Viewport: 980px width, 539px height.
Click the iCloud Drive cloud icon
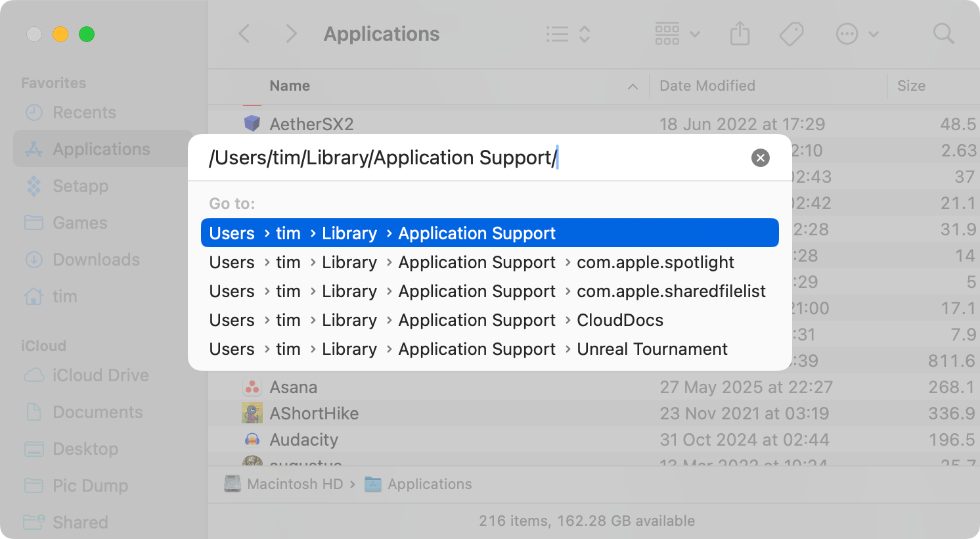34,375
